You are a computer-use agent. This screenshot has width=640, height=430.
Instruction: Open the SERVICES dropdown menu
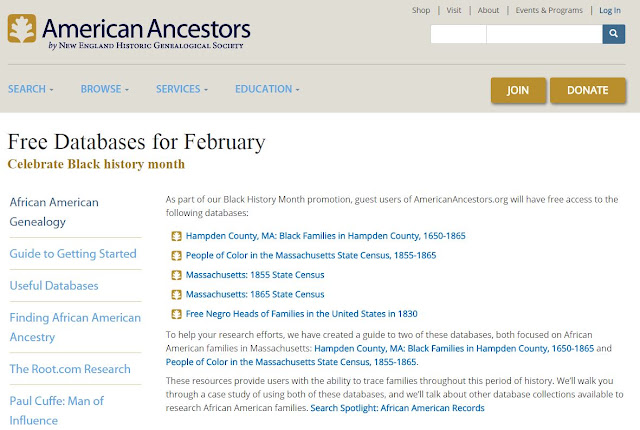(182, 89)
